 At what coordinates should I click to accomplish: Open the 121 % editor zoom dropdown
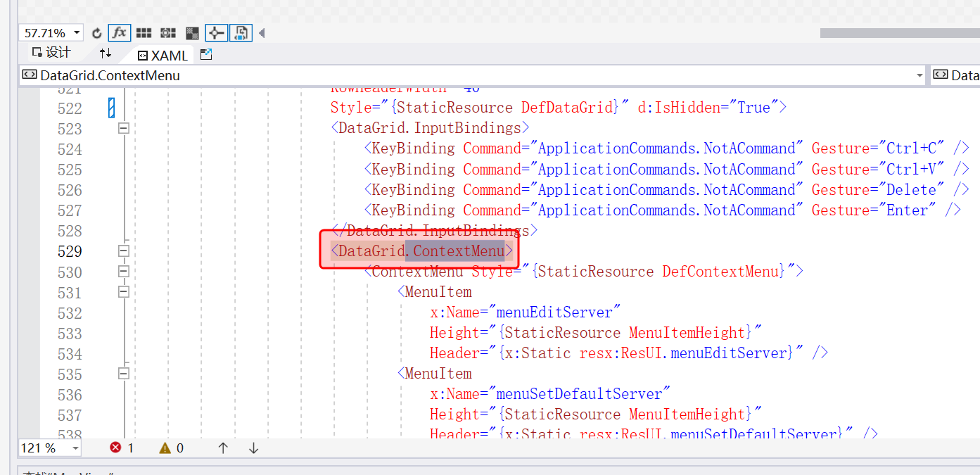(74, 448)
